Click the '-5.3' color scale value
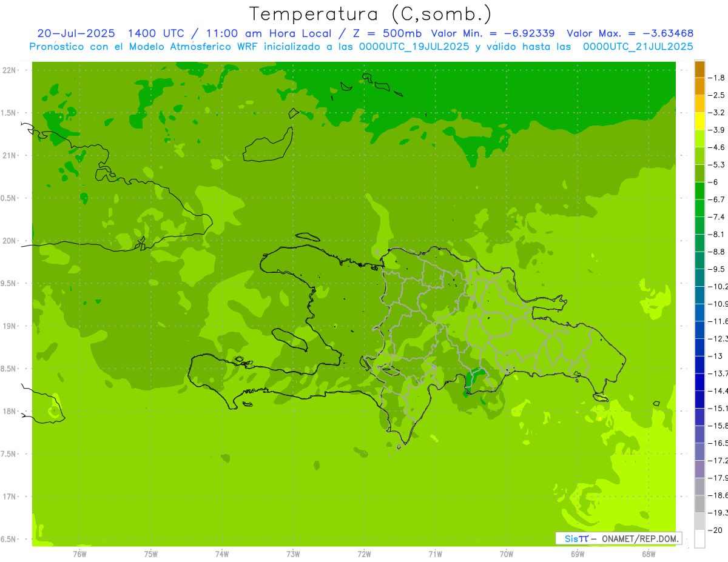 pyautogui.click(x=717, y=164)
